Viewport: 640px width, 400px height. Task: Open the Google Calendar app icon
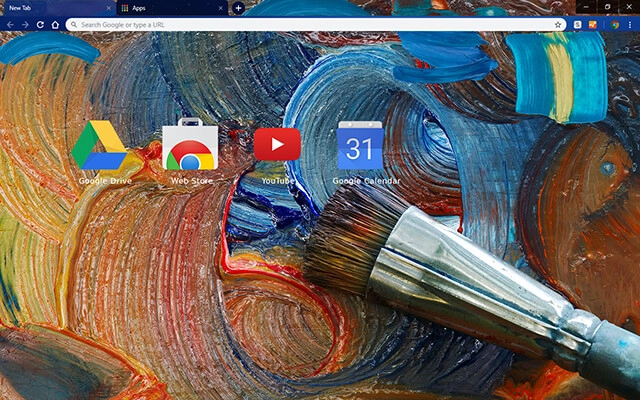click(360, 145)
